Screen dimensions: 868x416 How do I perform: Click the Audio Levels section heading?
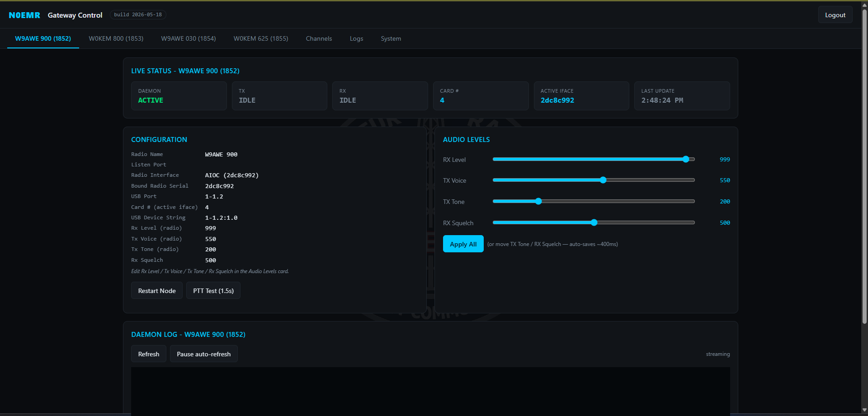(467, 140)
